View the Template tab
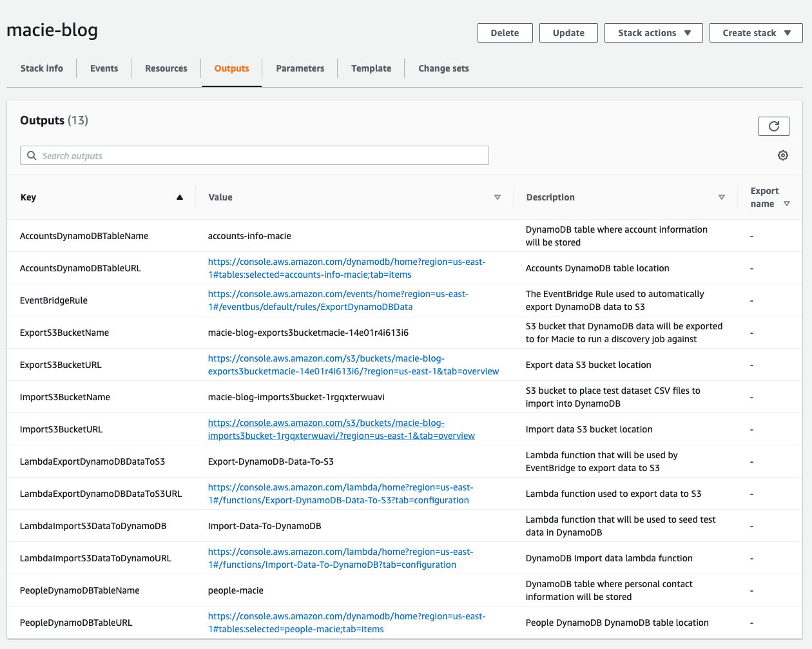This screenshot has width=812, height=649. tap(371, 68)
